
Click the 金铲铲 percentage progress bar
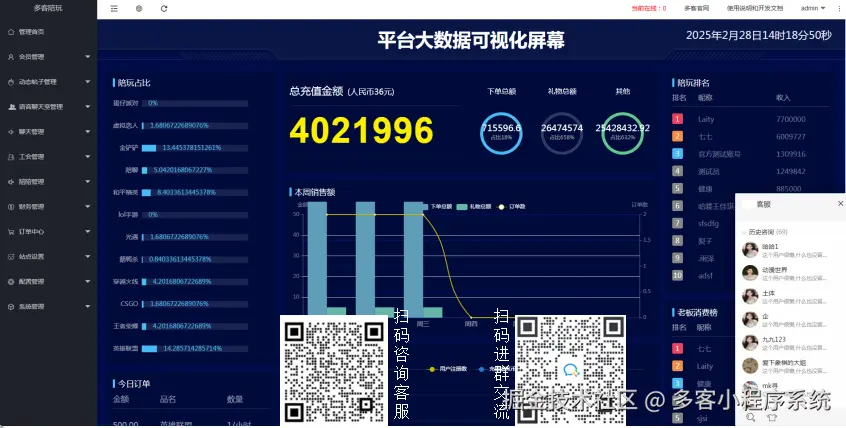tap(195, 148)
